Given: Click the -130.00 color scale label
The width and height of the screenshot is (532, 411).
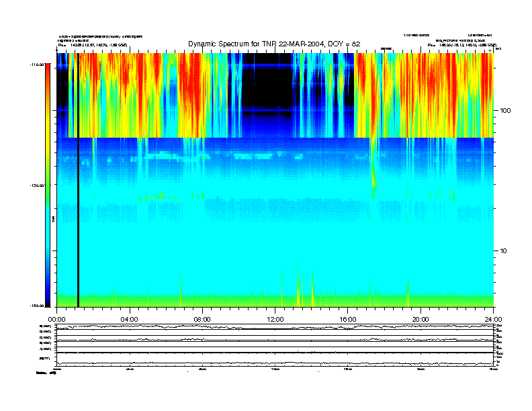Looking at the screenshot, I should 37,185.
